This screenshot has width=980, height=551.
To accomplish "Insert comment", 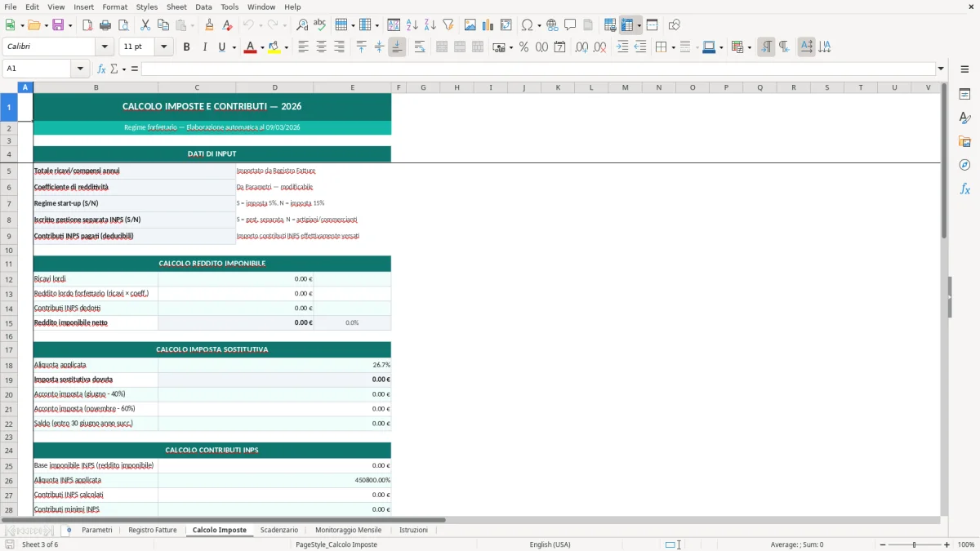I will point(570,25).
